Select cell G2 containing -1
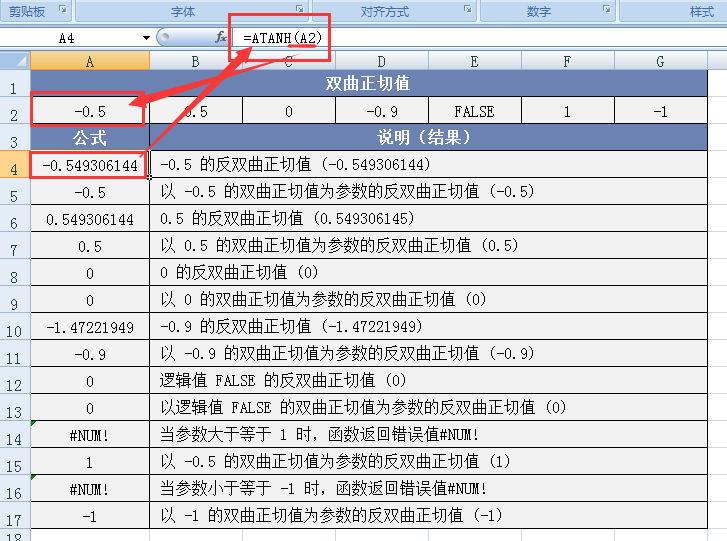Image resolution: width=727 pixels, height=541 pixels. coord(661,111)
